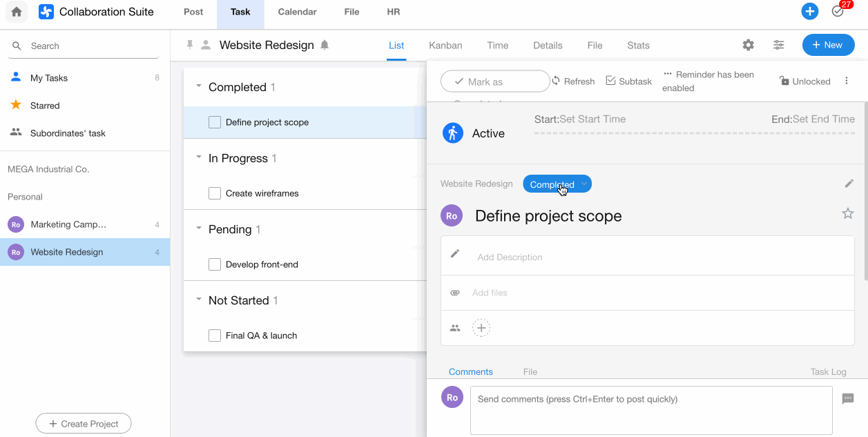The height and width of the screenshot is (437, 868).
Task: Add a member with the dashed plus icon
Action: click(481, 328)
